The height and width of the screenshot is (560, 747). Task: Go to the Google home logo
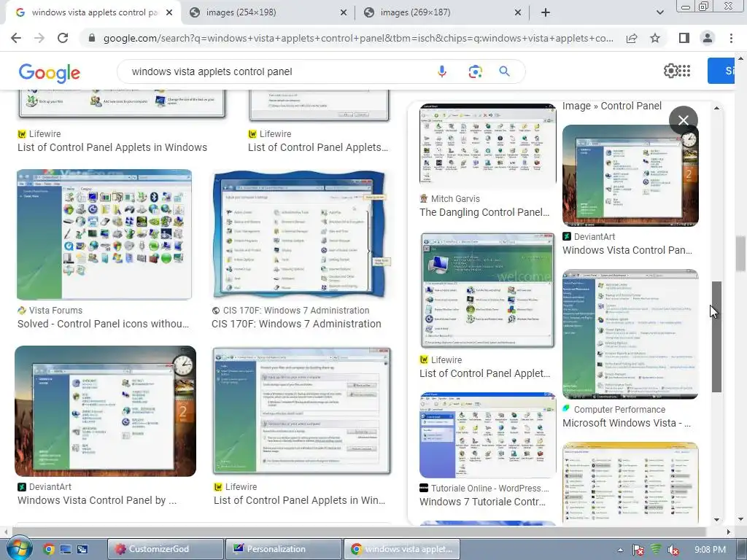click(49, 72)
